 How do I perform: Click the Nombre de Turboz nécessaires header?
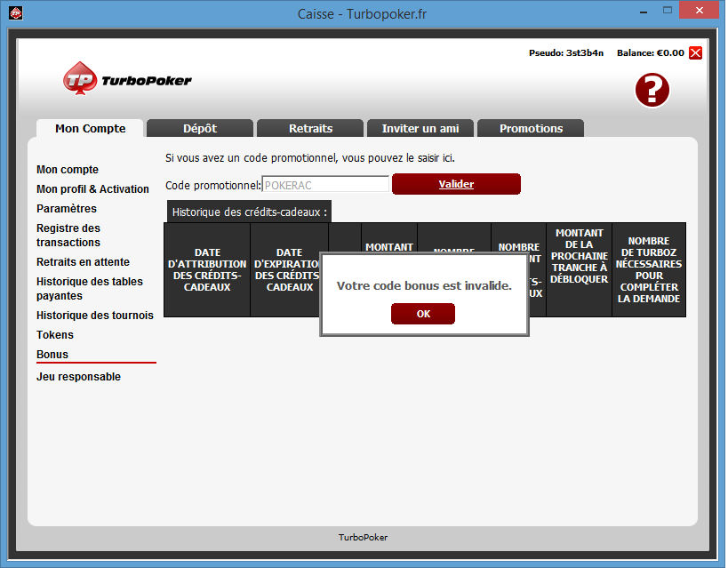pos(649,270)
